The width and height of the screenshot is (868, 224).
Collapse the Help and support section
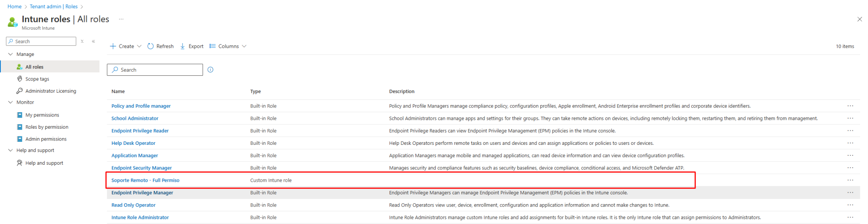pyautogui.click(x=11, y=150)
